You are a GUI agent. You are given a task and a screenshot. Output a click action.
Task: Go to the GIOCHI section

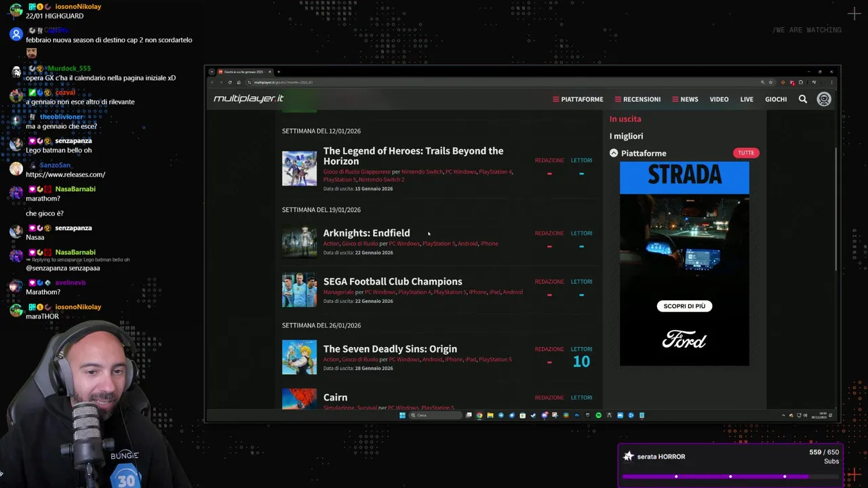pyautogui.click(x=776, y=99)
